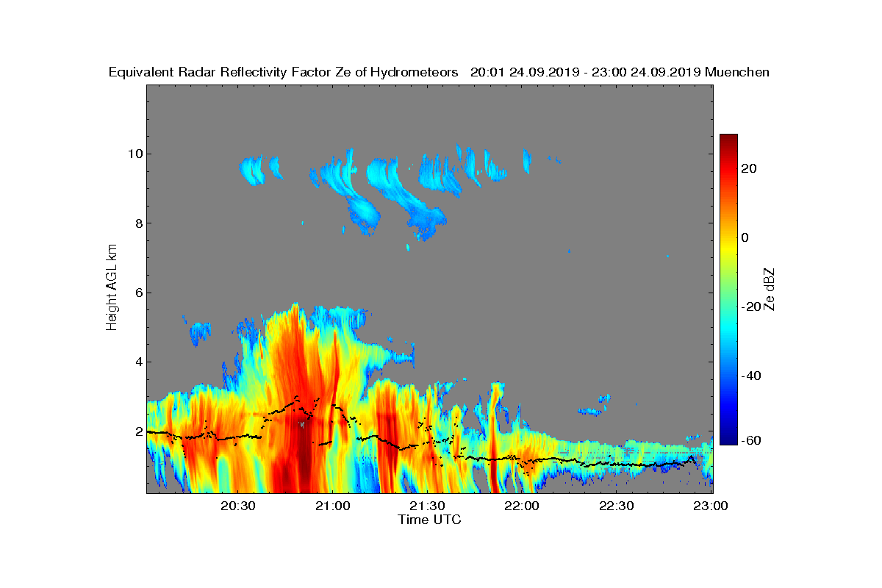Screen dimensions: 882x588
Task: Click the 20:30 time tick label
Action: pos(237,506)
